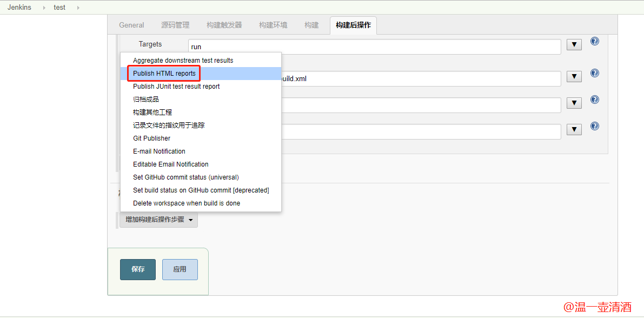
Task: Click the 应用 button
Action: click(x=180, y=269)
